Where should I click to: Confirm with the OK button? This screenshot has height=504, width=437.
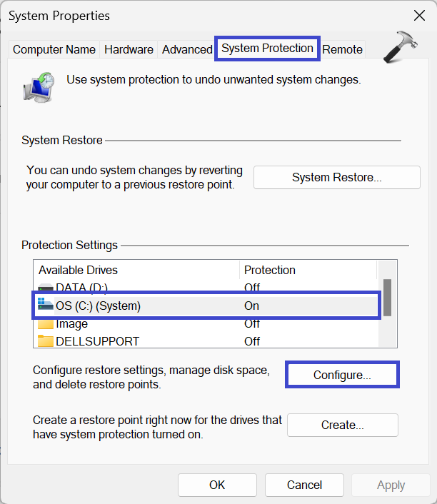(217, 485)
